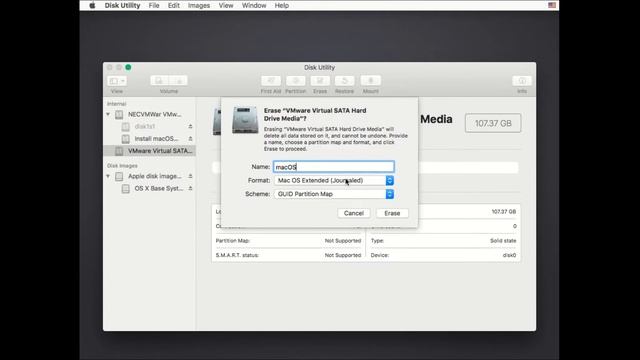Viewport: 640px width, 360px height.
Task: Open the Disk Utility application menu
Action: 122,5
